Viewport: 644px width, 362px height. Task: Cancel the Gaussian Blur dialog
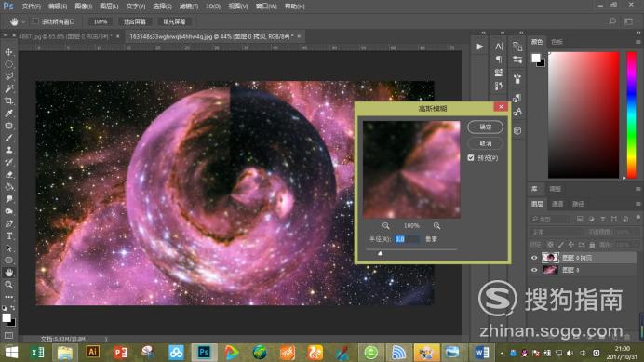485,143
